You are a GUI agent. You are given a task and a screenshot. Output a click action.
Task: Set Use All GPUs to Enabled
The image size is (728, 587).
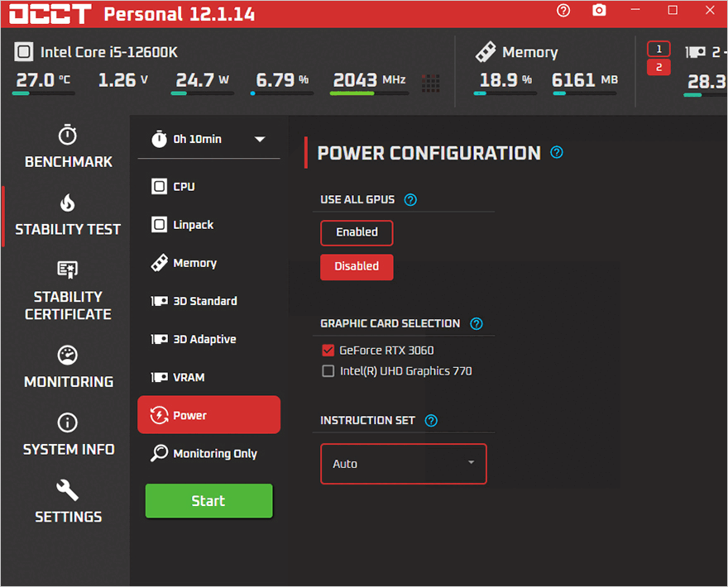[357, 232]
